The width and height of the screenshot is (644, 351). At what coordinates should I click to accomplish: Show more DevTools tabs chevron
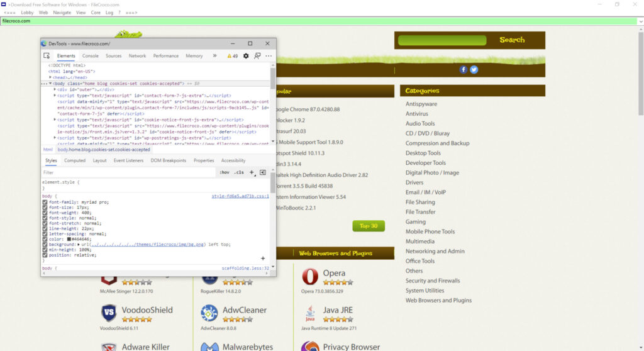pyautogui.click(x=214, y=56)
